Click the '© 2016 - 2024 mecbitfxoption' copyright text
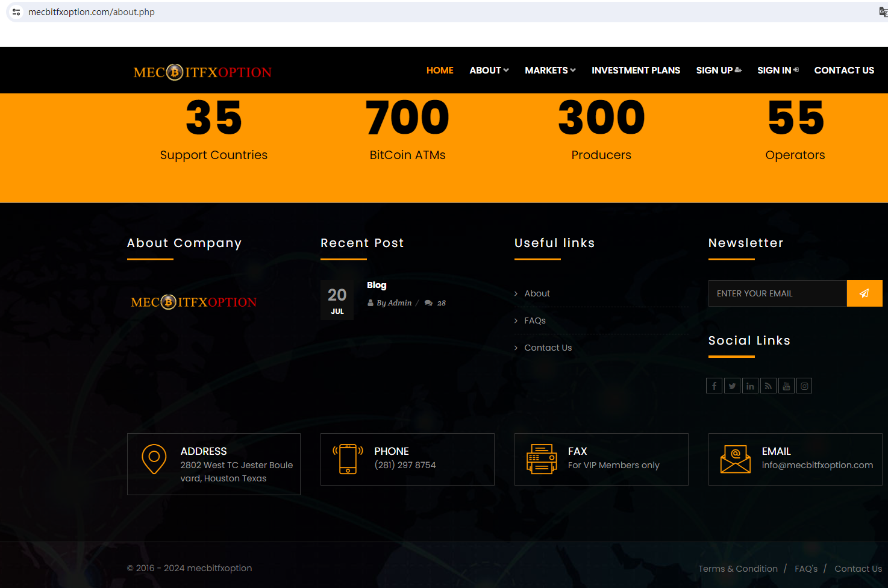Image resolution: width=888 pixels, height=588 pixels. point(190,568)
